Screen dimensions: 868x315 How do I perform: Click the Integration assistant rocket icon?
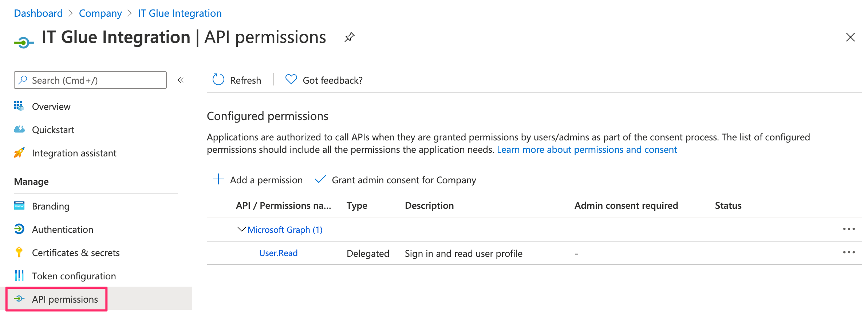coord(19,152)
